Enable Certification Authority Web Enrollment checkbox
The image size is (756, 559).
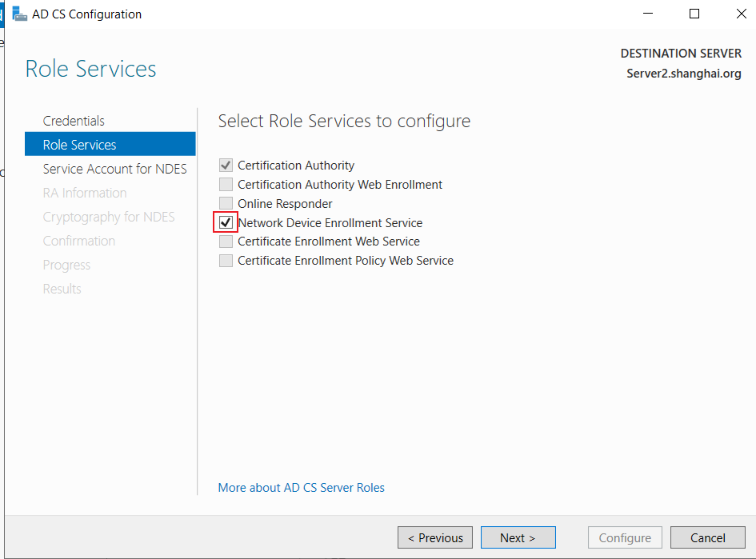226,185
